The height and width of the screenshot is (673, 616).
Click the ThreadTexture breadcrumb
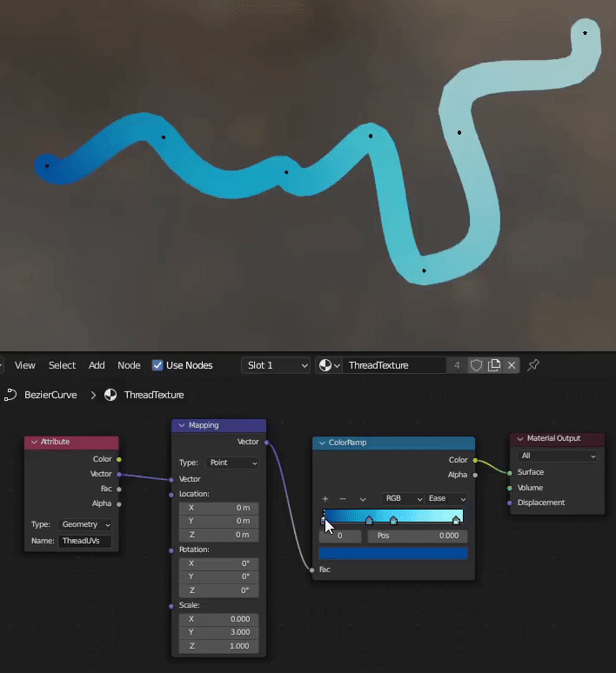point(154,395)
